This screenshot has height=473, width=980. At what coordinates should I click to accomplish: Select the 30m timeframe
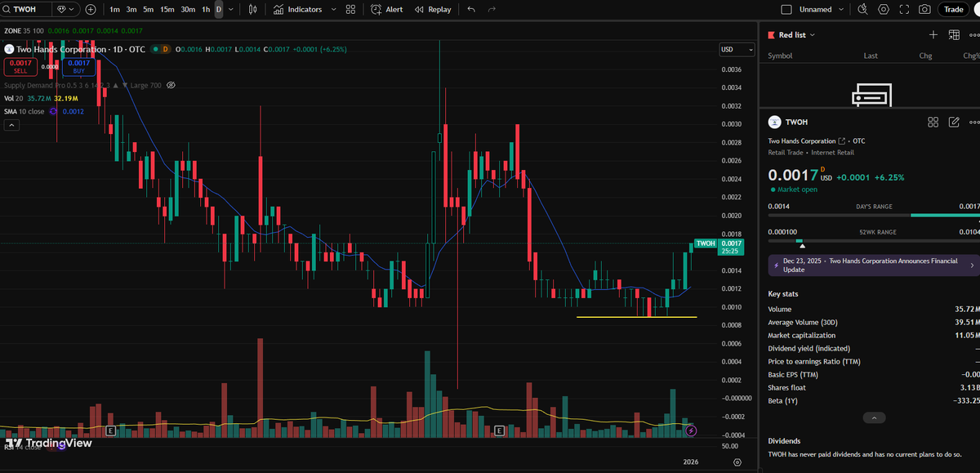(188, 10)
